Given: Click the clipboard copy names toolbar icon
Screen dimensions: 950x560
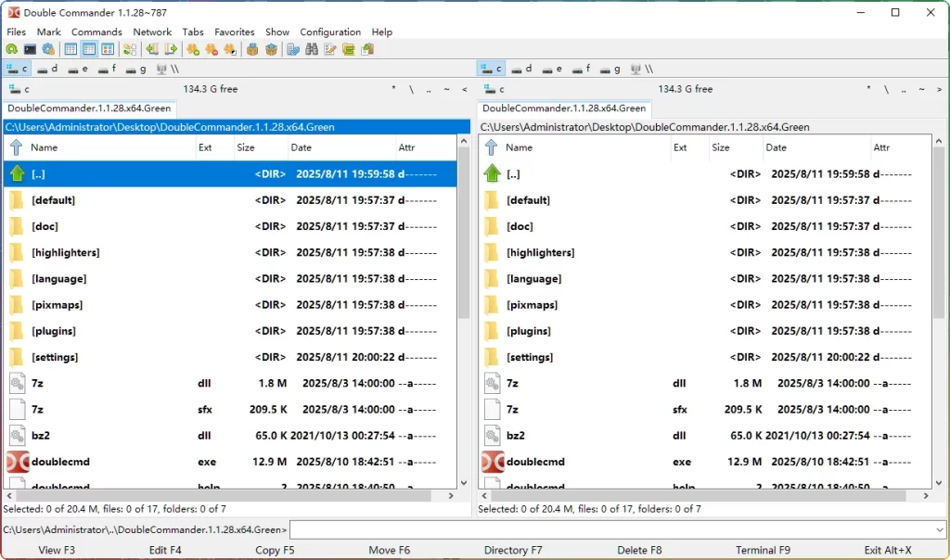Looking at the screenshot, I should (x=367, y=50).
